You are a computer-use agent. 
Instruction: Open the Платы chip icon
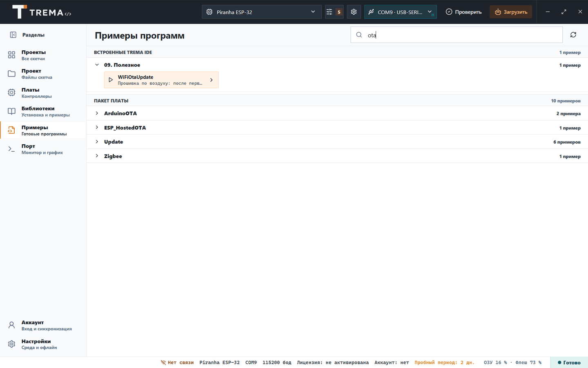(11, 92)
